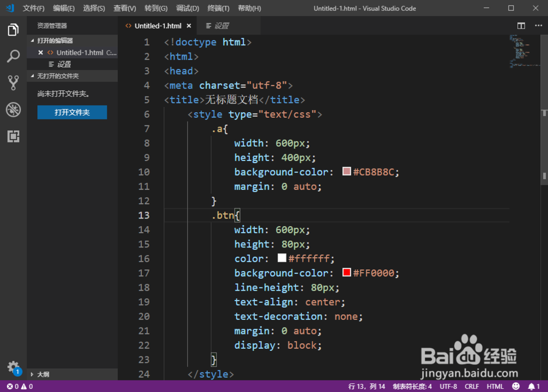Open the notifications bell in status bar
Screen dimensions: 548x392
[x=534, y=387]
